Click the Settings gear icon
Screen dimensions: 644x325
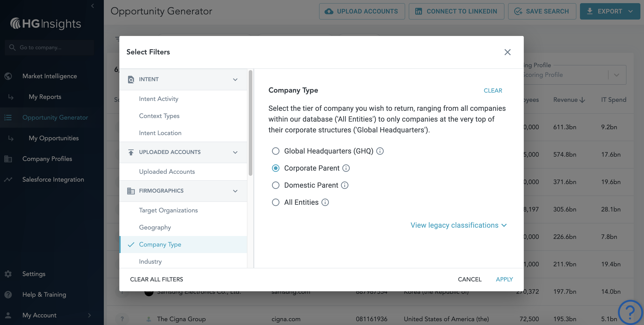pyautogui.click(x=8, y=274)
